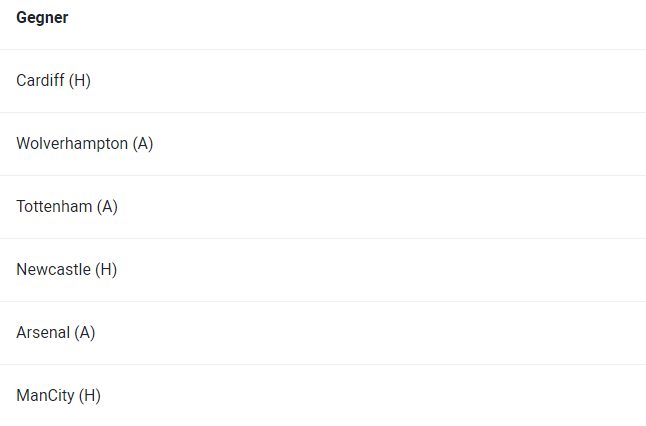Image resolution: width=646 pixels, height=426 pixels.
Task: Click the (A) marker beside Wolverhampton
Action: (143, 144)
